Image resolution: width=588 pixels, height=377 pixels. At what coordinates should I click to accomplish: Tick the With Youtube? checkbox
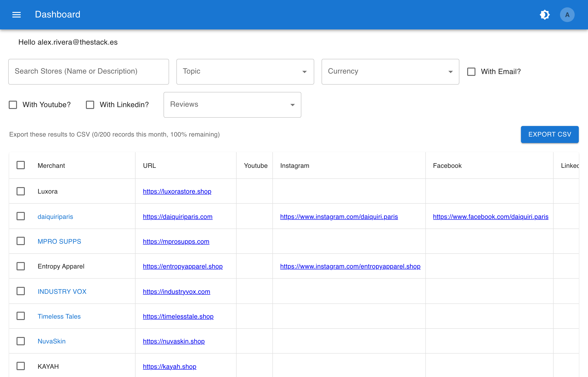[x=13, y=105]
